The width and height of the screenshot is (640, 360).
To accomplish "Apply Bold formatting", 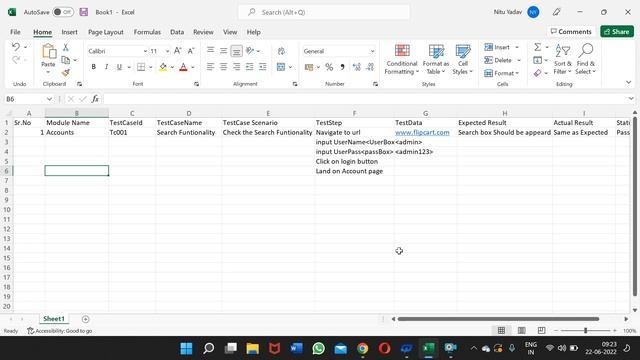I will tap(93, 67).
